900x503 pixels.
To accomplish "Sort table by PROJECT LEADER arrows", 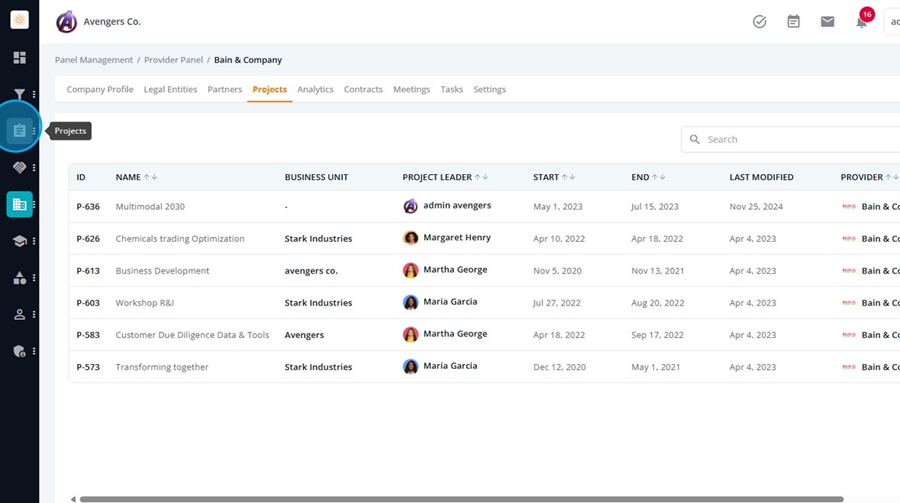I will pyautogui.click(x=482, y=177).
